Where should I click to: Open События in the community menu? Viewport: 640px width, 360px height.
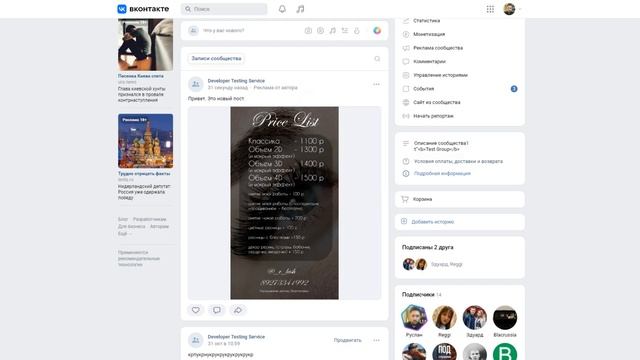[423, 89]
